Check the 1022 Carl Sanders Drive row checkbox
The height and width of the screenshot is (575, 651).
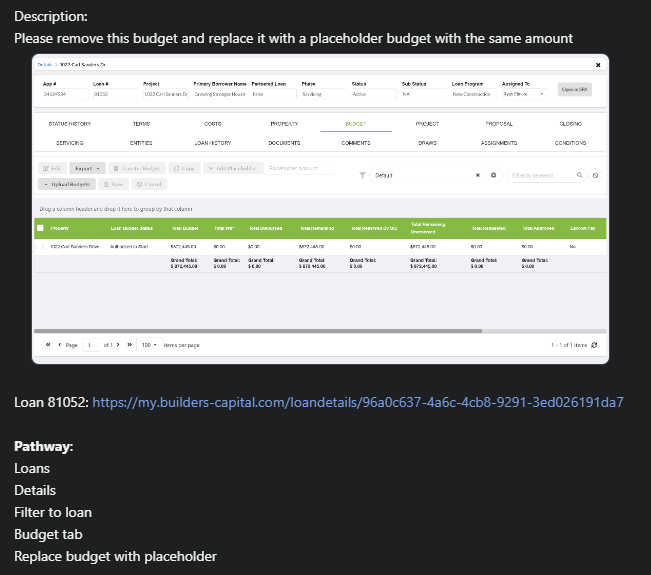[40, 247]
